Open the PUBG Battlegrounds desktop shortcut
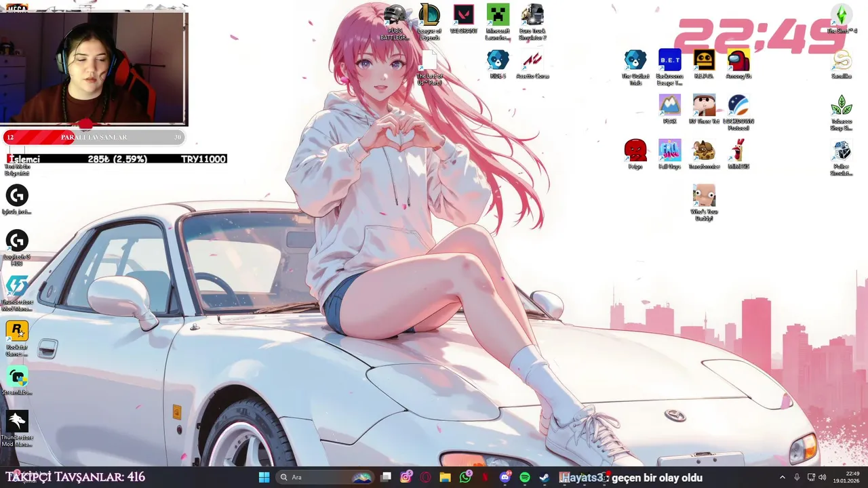 tap(395, 22)
